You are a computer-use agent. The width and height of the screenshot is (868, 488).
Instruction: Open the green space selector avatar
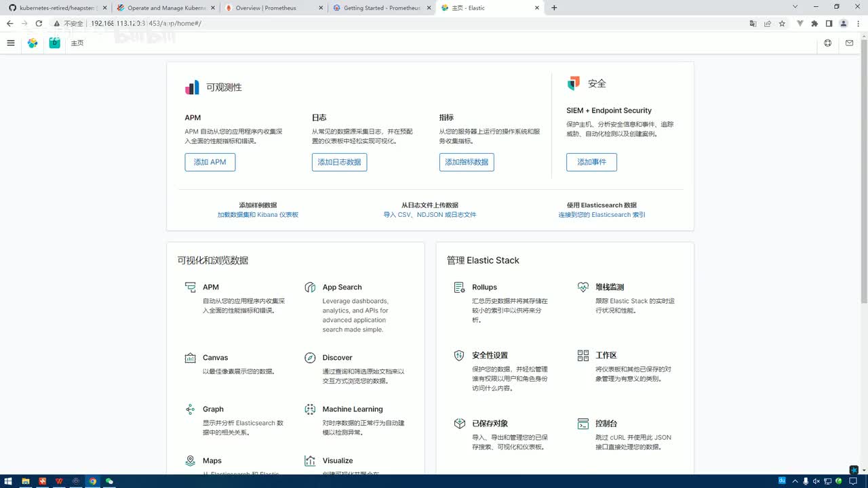[55, 43]
